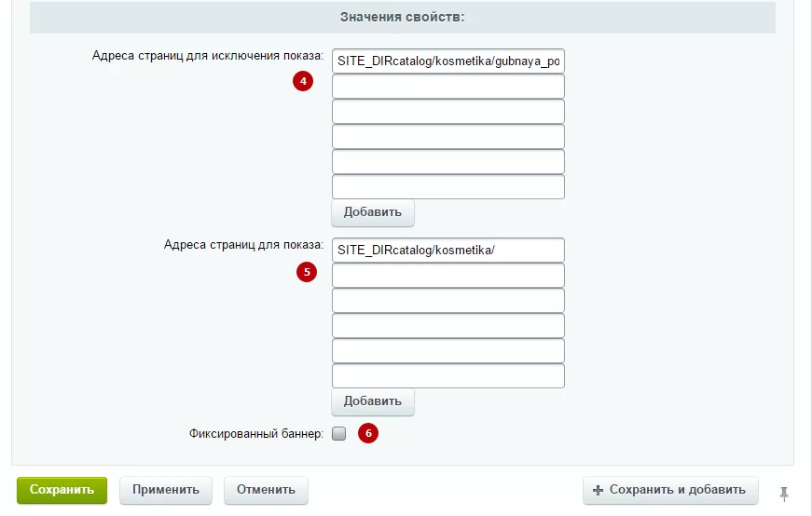Click second display address input field
Image resolution: width=812 pixels, height=516 pixels.
[x=447, y=276]
